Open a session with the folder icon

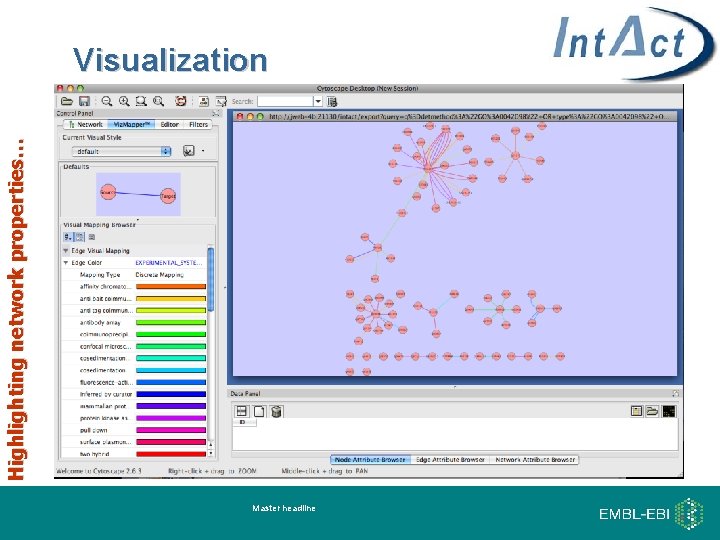click(x=67, y=101)
